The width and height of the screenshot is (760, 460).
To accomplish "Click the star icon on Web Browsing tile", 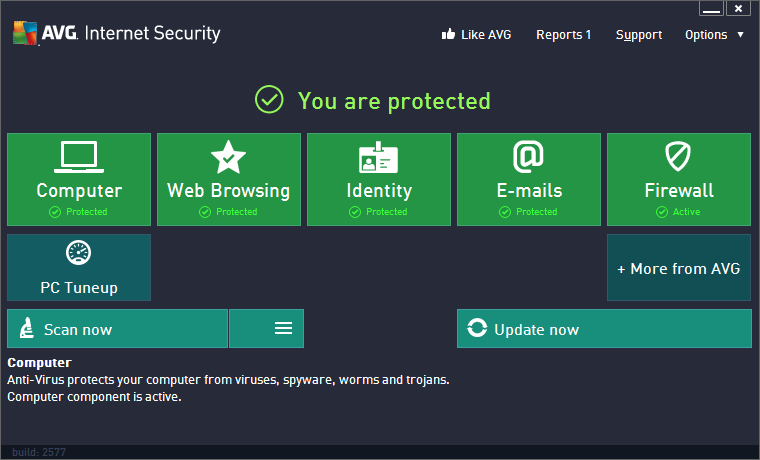I will (228, 157).
